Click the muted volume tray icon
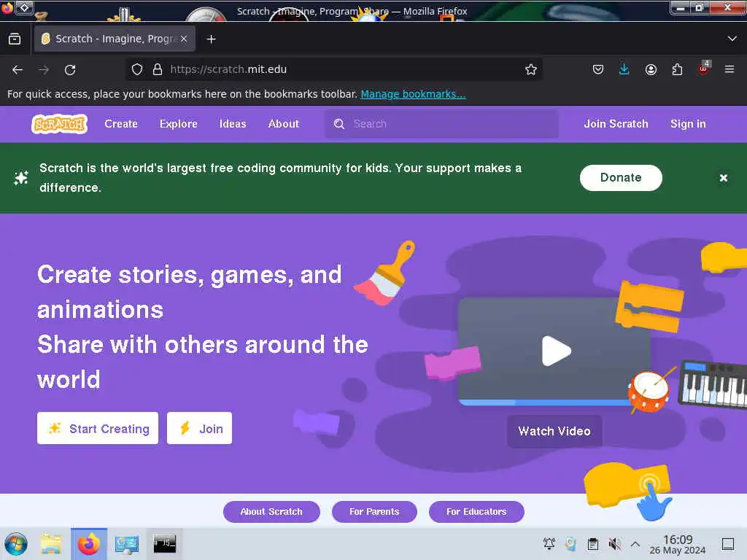 [x=614, y=544]
